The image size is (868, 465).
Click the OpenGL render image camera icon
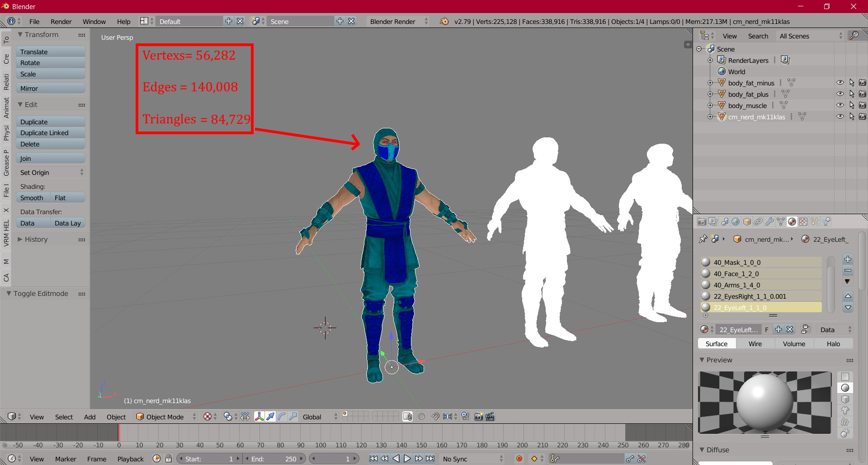(x=479, y=417)
